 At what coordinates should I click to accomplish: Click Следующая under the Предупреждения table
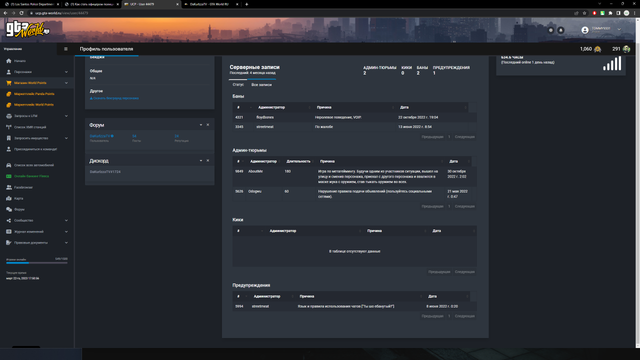coord(464,316)
